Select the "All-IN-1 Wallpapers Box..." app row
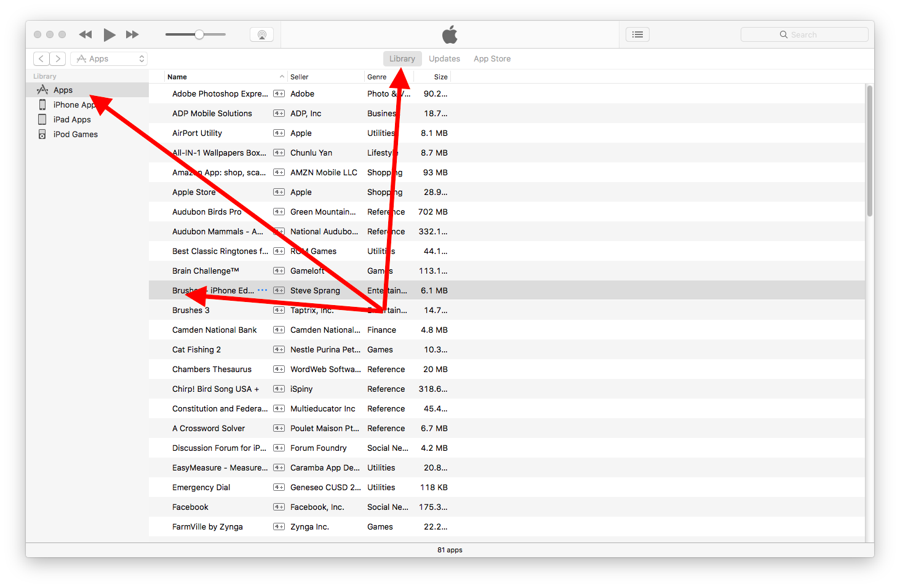The image size is (900, 588). 507,153
